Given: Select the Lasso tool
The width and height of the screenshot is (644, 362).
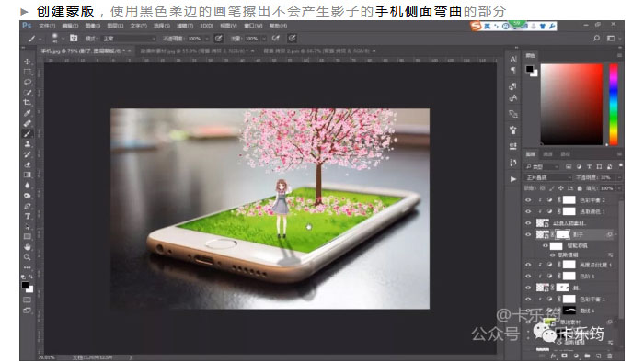Looking at the screenshot, I should 27,82.
